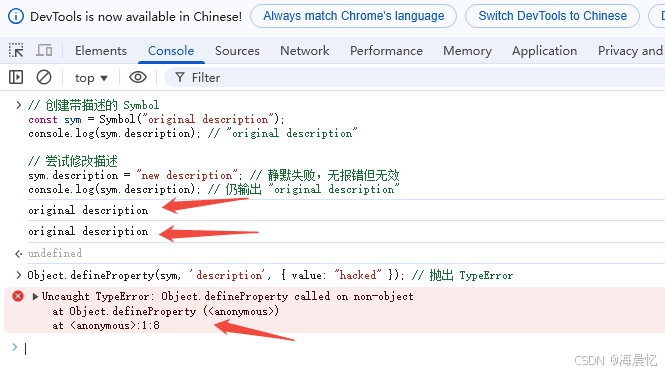The height and width of the screenshot is (374, 665).
Task: Create a live expression with the eye icon
Action: click(138, 78)
